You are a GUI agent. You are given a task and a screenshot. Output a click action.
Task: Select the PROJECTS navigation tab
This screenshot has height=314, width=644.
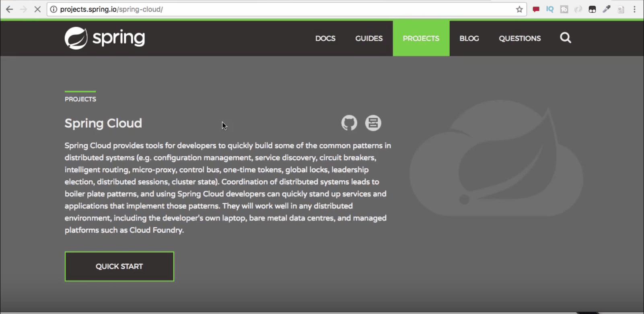coord(421,38)
